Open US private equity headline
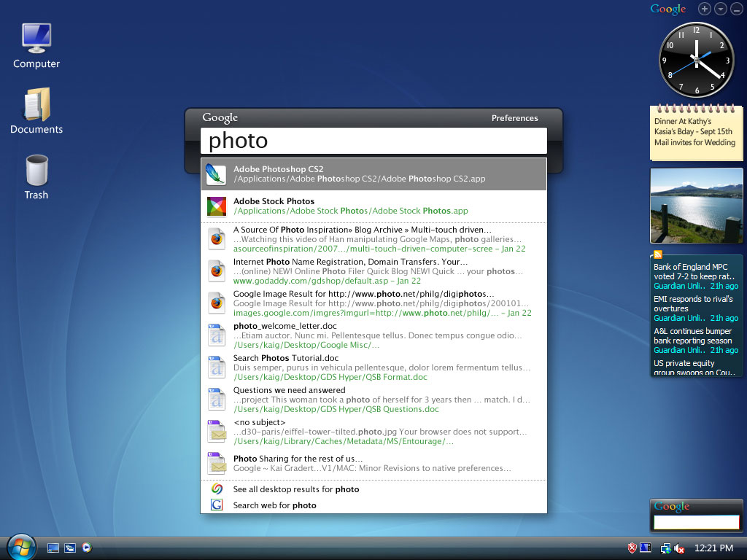Screen dimensions: 747x560 coord(694,367)
